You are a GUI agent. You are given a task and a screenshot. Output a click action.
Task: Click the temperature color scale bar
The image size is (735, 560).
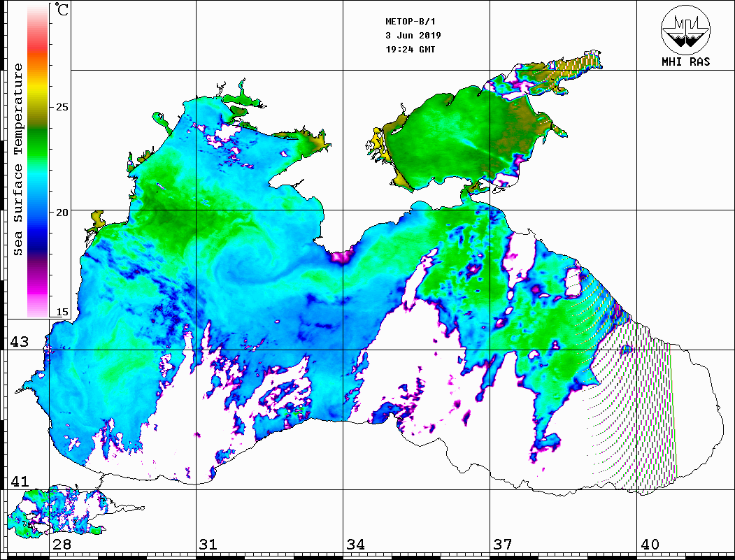(38, 160)
